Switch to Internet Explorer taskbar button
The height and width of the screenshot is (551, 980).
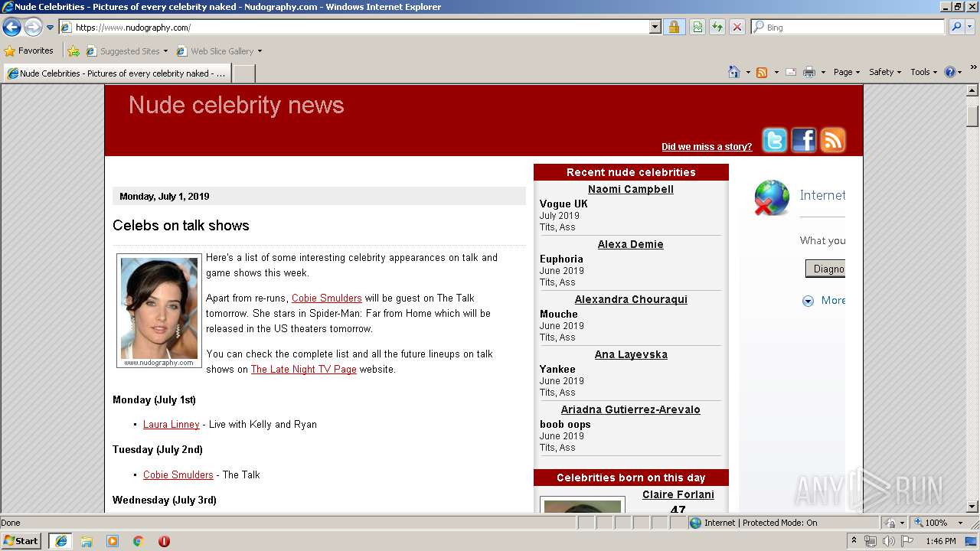(x=60, y=541)
